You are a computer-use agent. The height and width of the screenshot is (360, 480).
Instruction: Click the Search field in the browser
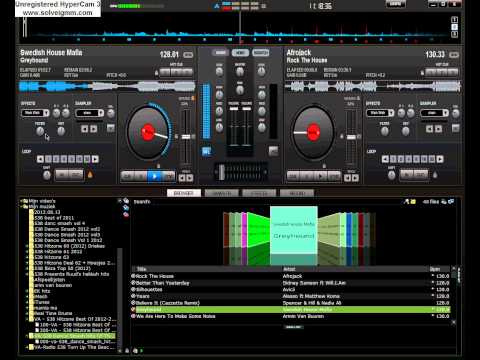click(x=267, y=202)
